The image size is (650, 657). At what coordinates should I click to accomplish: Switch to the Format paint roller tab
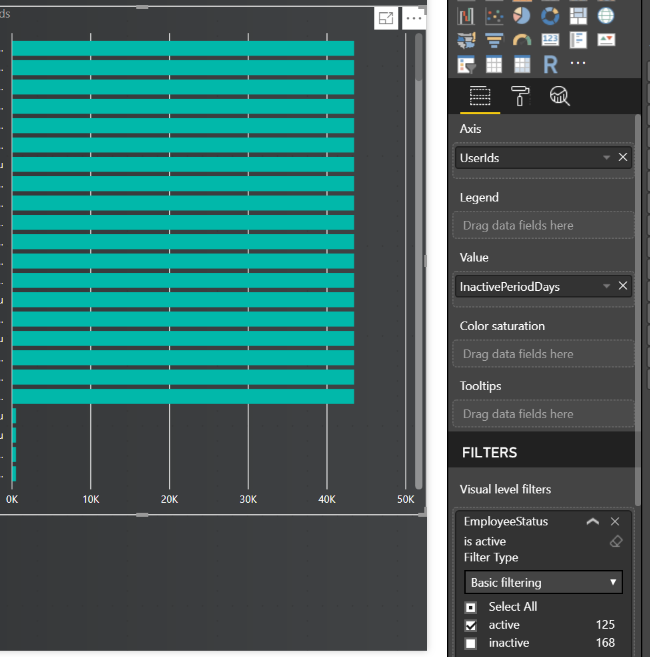(x=520, y=96)
